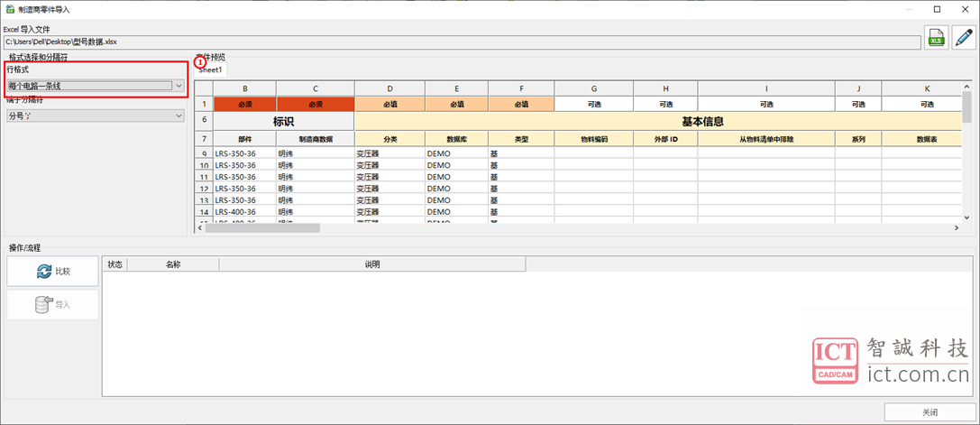The image size is (980, 425).
Task: Close the window with the title bar X
Action: [x=963, y=9]
